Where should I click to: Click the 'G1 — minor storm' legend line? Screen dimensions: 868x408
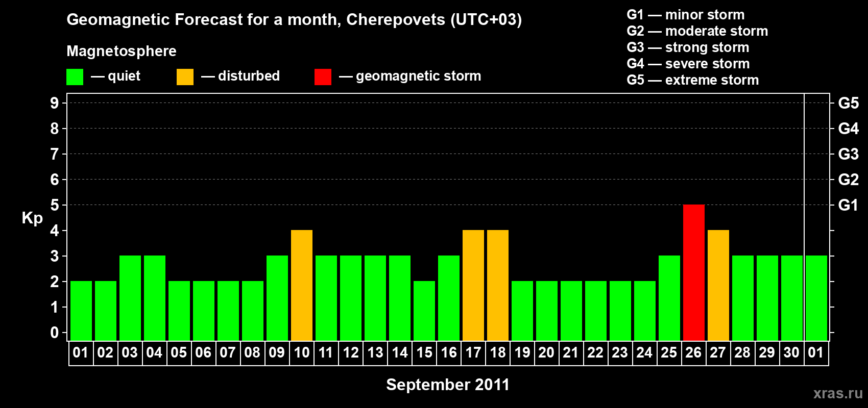(x=686, y=15)
